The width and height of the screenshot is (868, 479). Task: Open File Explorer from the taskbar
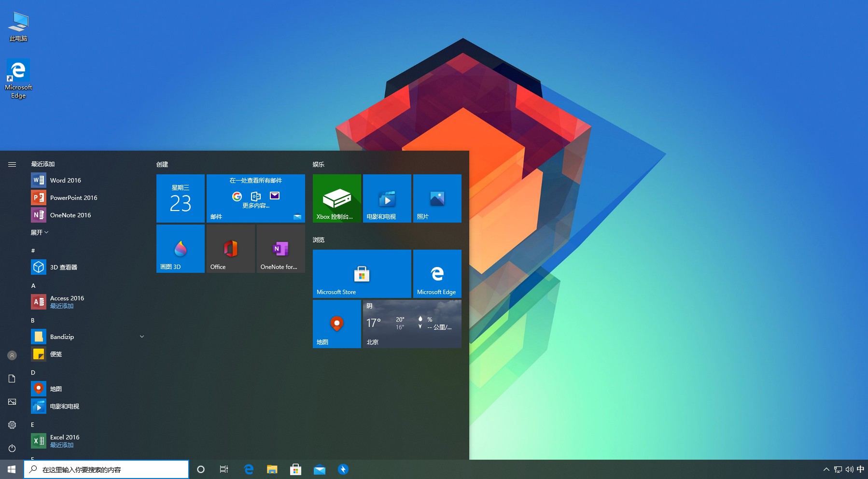(272, 469)
